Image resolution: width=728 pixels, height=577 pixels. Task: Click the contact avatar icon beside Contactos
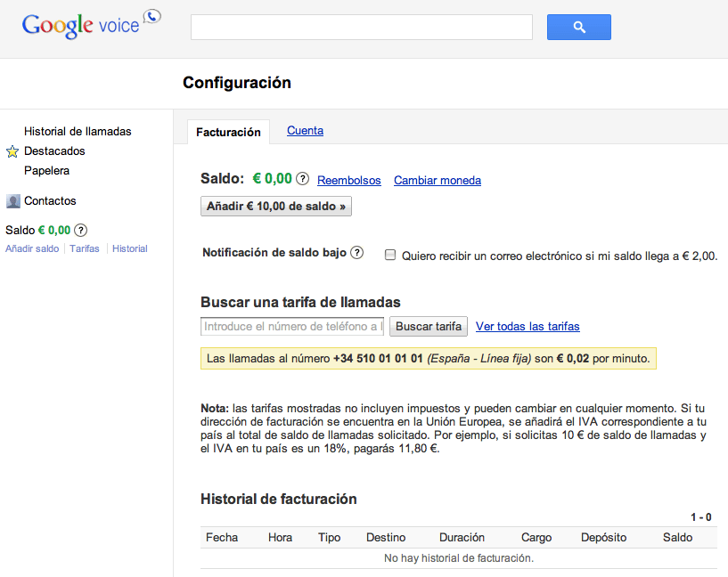[x=13, y=201]
